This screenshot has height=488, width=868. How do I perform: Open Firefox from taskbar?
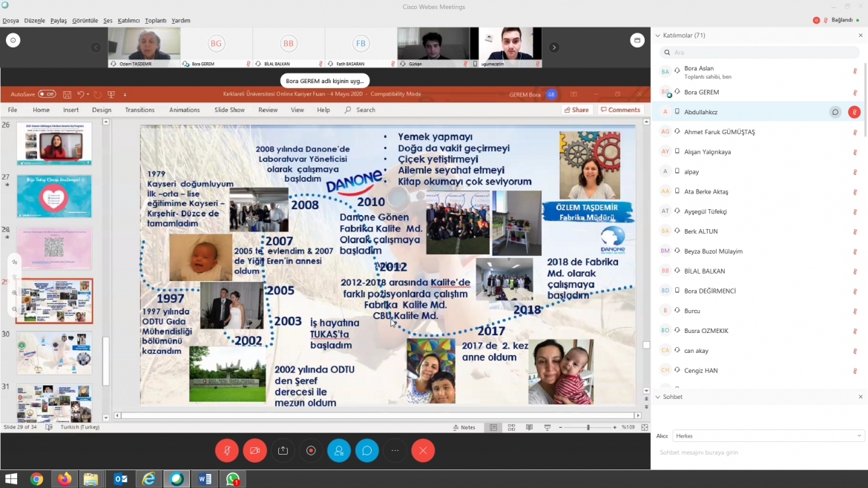point(65,479)
